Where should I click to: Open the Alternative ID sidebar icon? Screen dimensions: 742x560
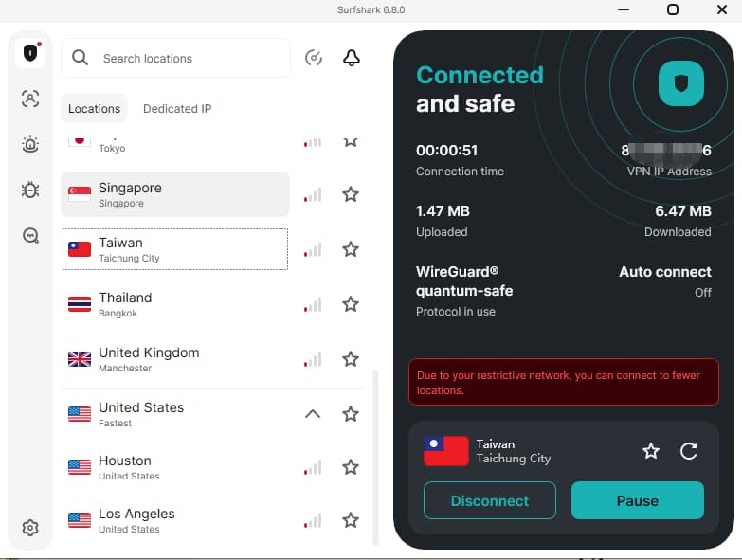pos(30,99)
